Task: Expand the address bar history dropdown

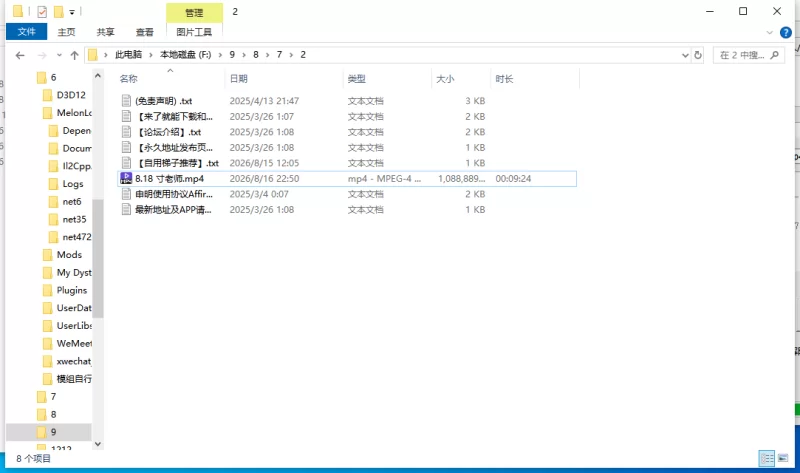Action: click(685, 55)
